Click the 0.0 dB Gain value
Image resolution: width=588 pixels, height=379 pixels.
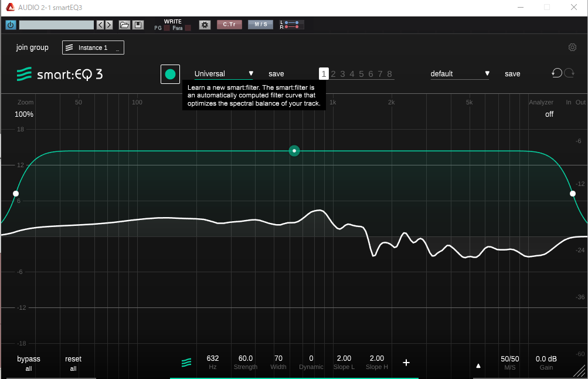(x=546, y=358)
